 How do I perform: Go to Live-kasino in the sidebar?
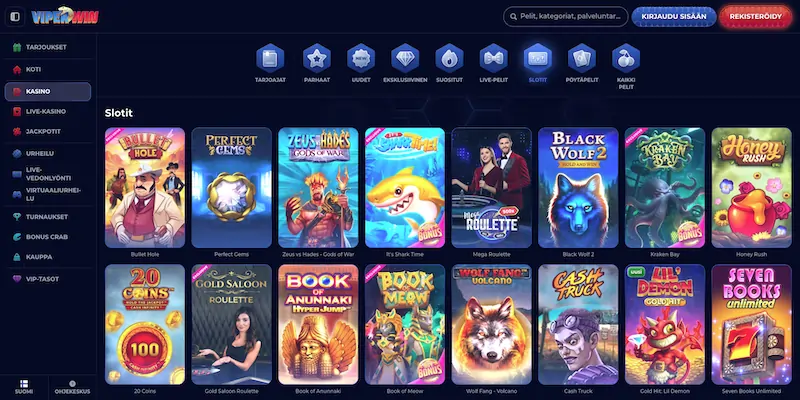click(48, 111)
